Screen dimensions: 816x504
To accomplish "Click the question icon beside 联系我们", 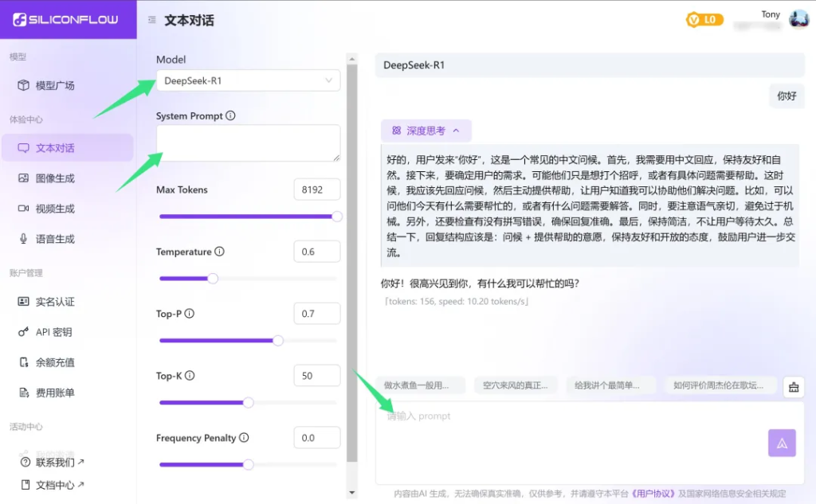I will 25,462.
